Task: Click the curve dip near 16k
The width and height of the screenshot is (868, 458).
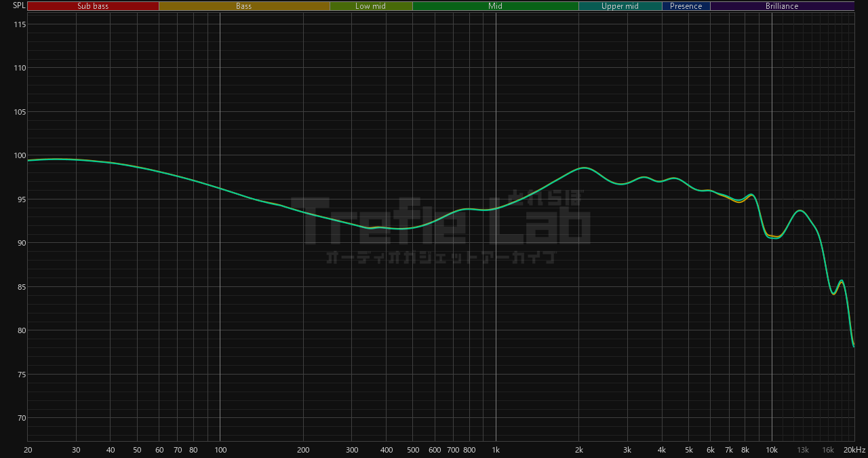Action: (x=833, y=294)
